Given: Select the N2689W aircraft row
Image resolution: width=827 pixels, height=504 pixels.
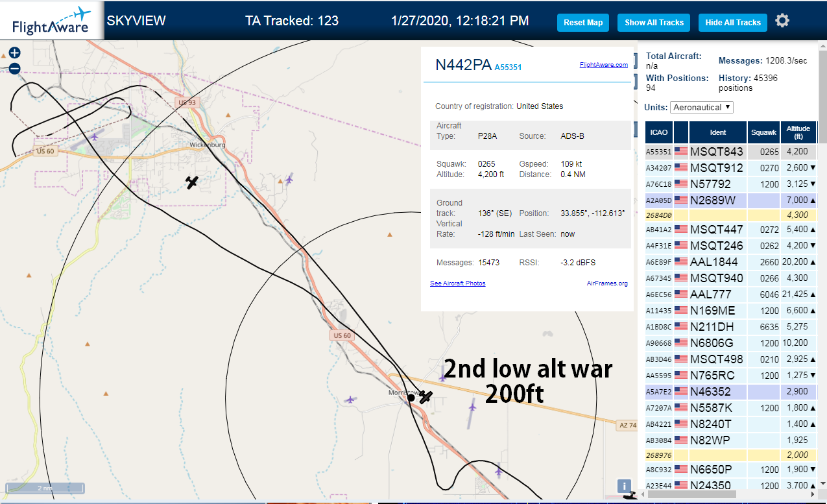Looking at the screenshot, I should coord(731,200).
